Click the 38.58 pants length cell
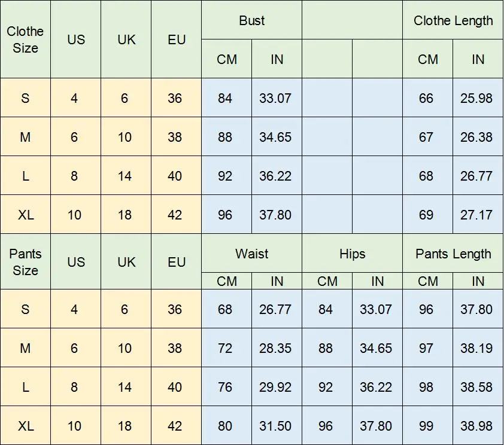 (x=476, y=387)
